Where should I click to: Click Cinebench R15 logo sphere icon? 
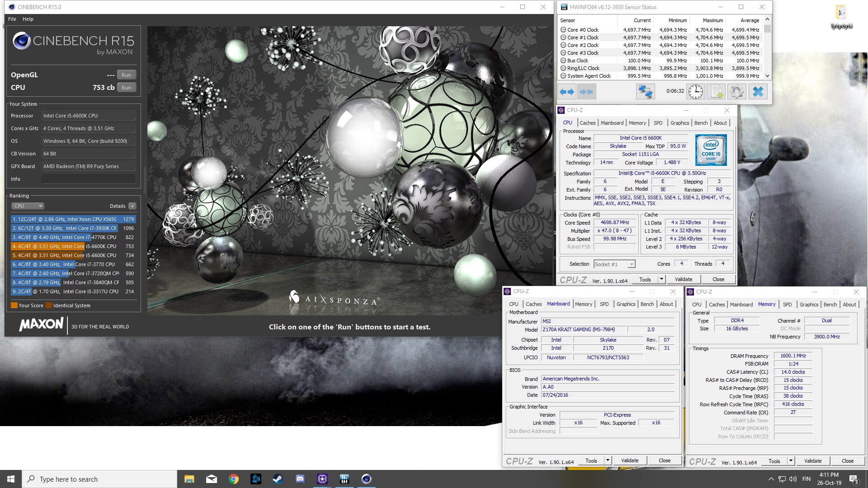point(21,41)
